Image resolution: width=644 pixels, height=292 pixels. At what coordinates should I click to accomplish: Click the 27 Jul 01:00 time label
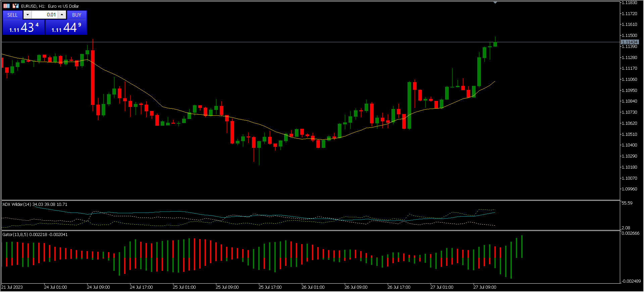pos(442,287)
